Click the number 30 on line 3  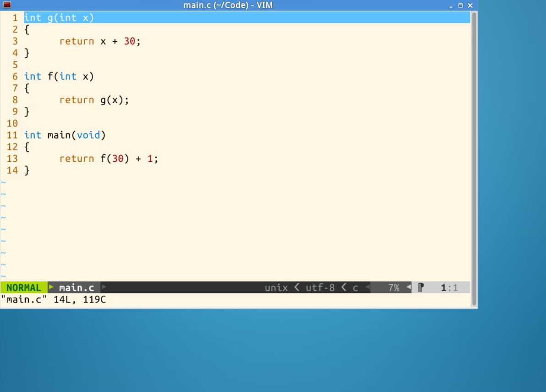coord(130,41)
